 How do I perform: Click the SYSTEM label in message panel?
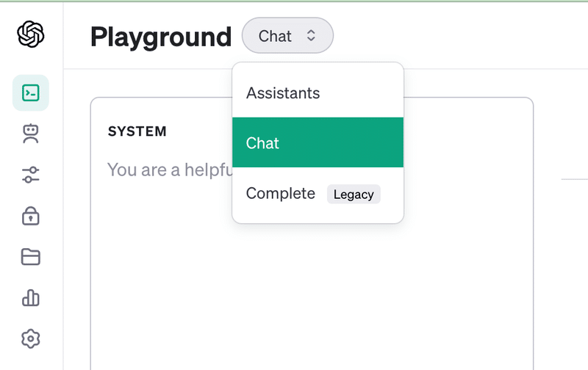tap(137, 131)
